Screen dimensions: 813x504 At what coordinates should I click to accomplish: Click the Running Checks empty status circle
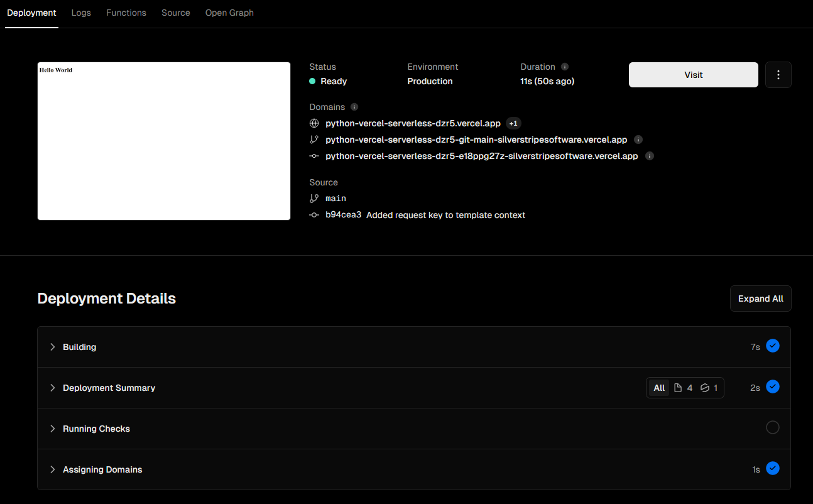[773, 427]
